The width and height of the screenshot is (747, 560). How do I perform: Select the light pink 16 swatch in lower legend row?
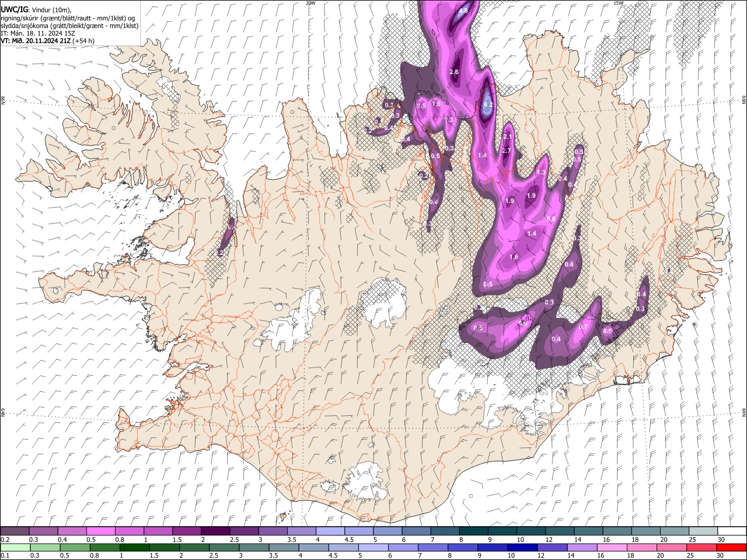click(x=612, y=547)
